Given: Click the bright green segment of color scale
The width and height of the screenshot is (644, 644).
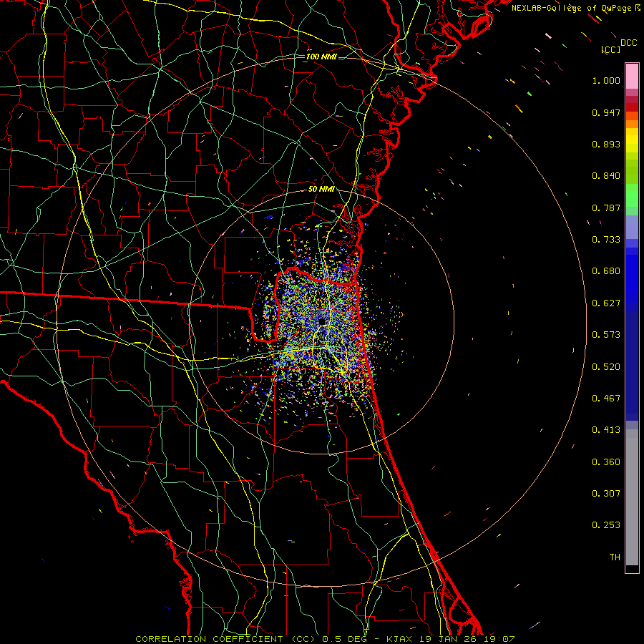Looking at the screenshot, I should point(632,195).
